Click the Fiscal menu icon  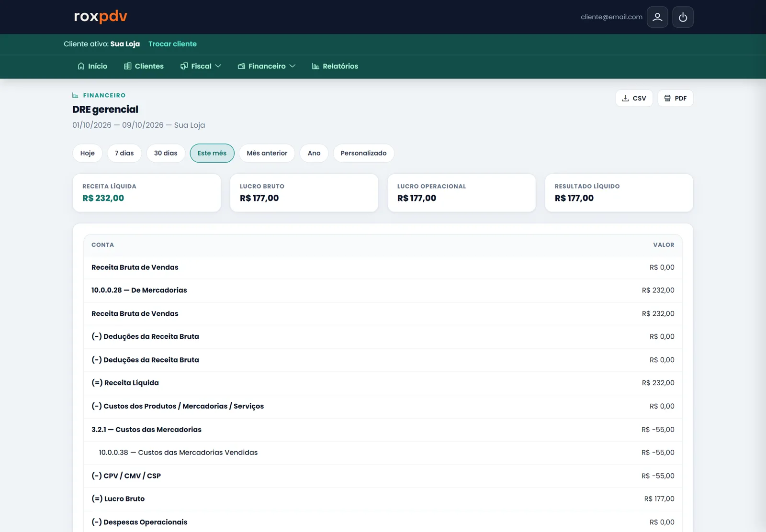coord(184,66)
